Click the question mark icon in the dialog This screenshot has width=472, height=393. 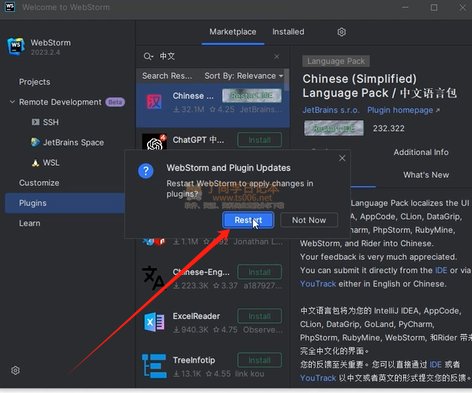click(146, 171)
